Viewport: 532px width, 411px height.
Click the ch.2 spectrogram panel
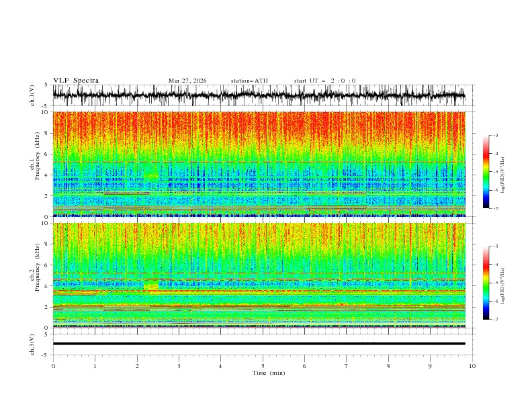click(x=259, y=275)
